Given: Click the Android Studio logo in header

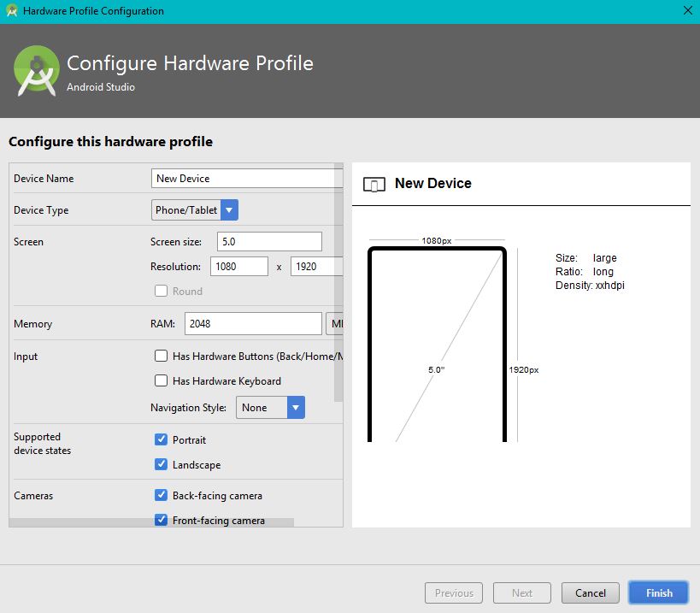Looking at the screenshot, I should click(x=37, y=71).
